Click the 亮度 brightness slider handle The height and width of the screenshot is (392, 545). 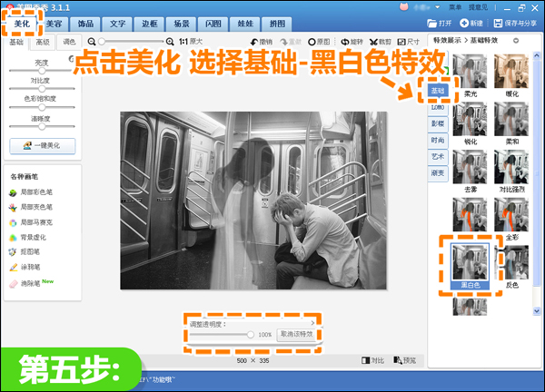pos(42,71)
